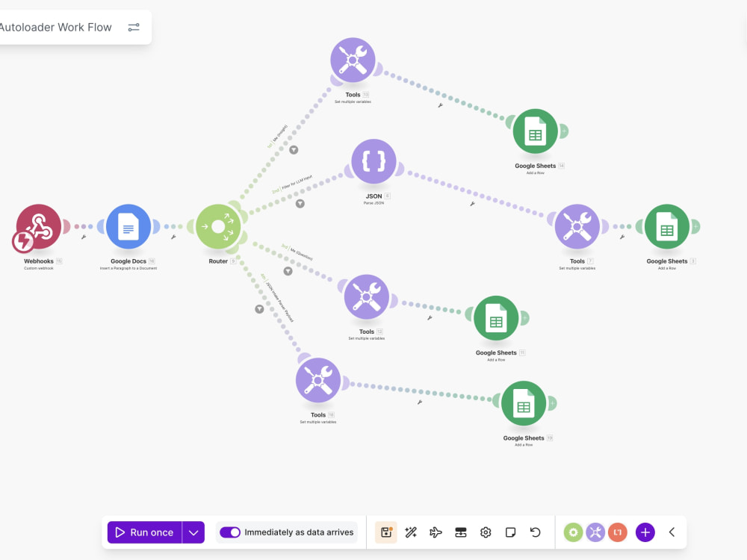This screenshot has height=560, width=747.
Task: Click the Autoloader Work Flow title
Action: pyautogui.click(x=55, y=27)
